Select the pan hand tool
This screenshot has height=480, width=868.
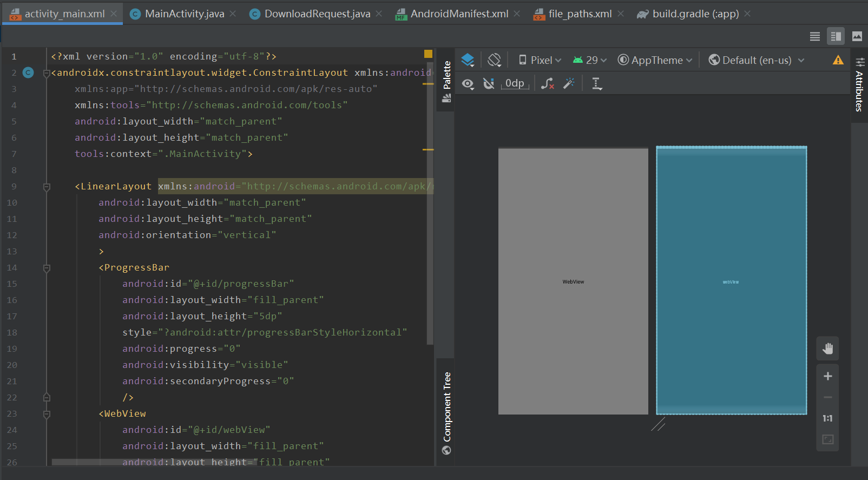pos(828,349)
